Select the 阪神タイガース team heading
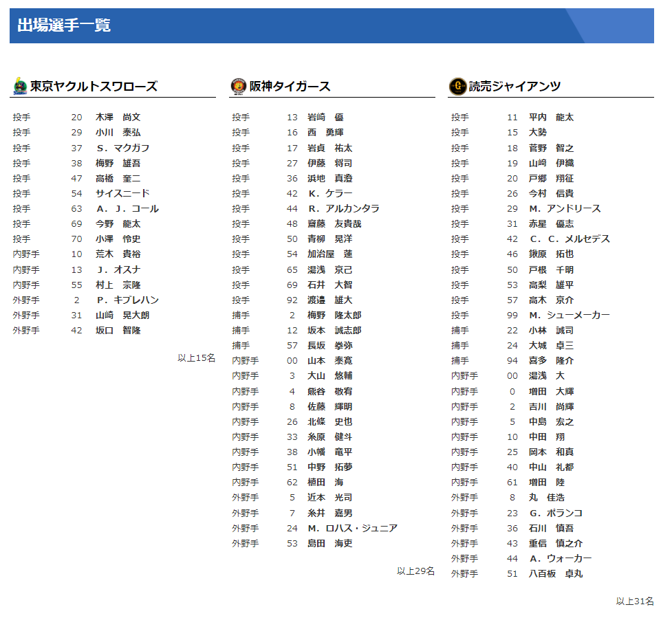Image resolution: width=672 pixels, height=618 pixels. [x=290, y=86]
